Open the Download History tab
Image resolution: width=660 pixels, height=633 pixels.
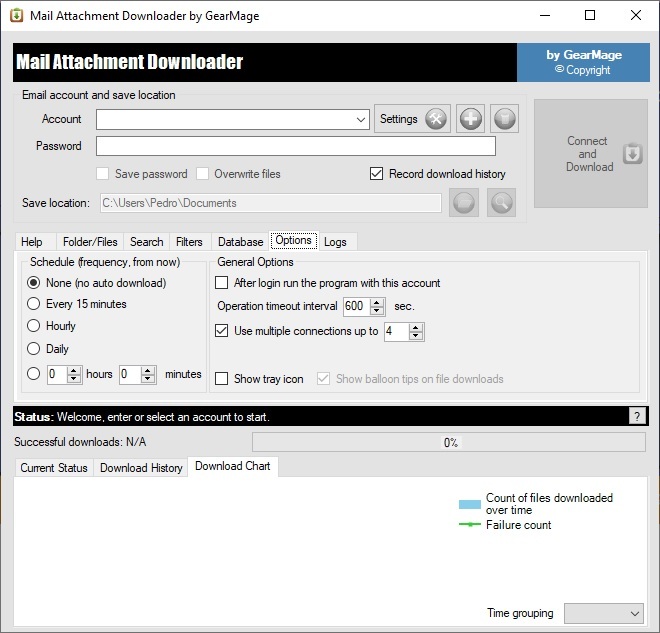141,468
